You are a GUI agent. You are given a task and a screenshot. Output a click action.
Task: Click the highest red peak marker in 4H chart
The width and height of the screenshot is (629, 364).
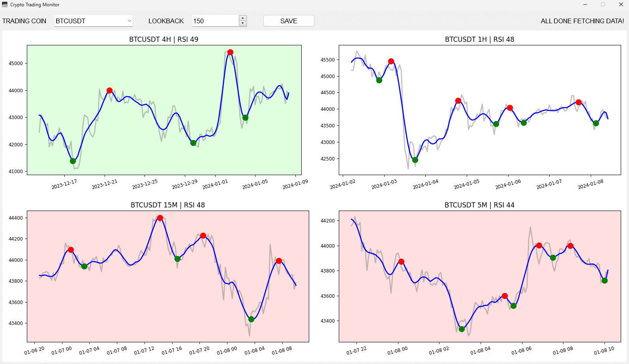[230, 52]
